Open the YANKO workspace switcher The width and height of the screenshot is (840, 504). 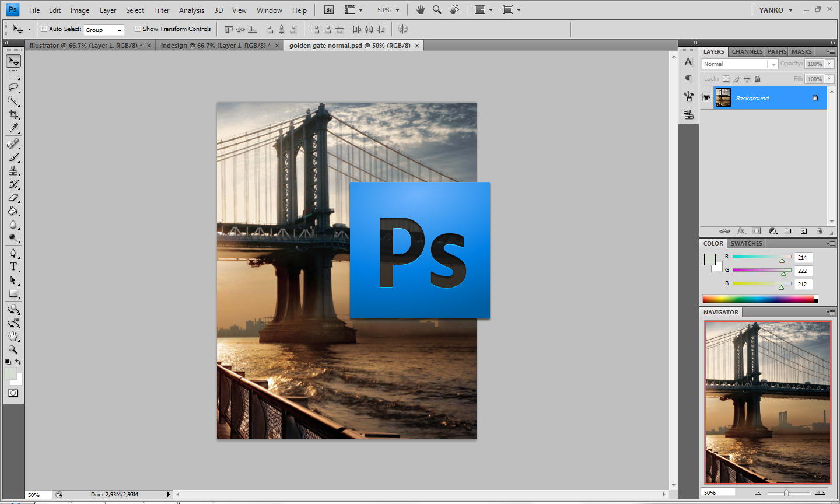(776, 10)
